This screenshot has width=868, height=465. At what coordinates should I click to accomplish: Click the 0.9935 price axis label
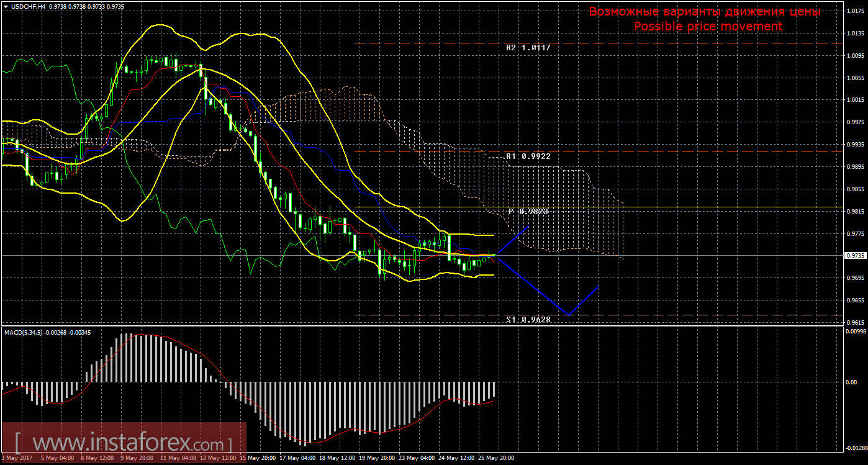click(856, 144)
